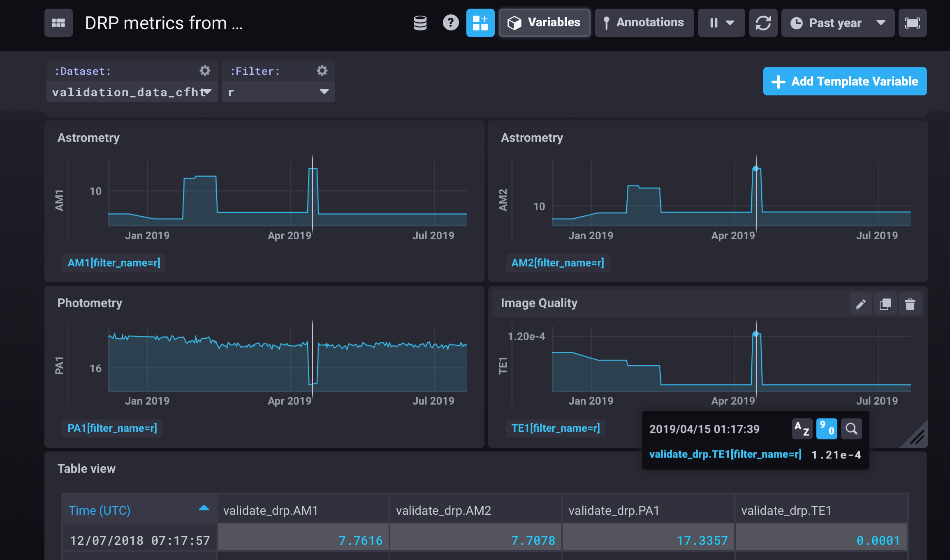Clone the Image Quality cell
The image size is (950, 560).
(x=885, y=304)
